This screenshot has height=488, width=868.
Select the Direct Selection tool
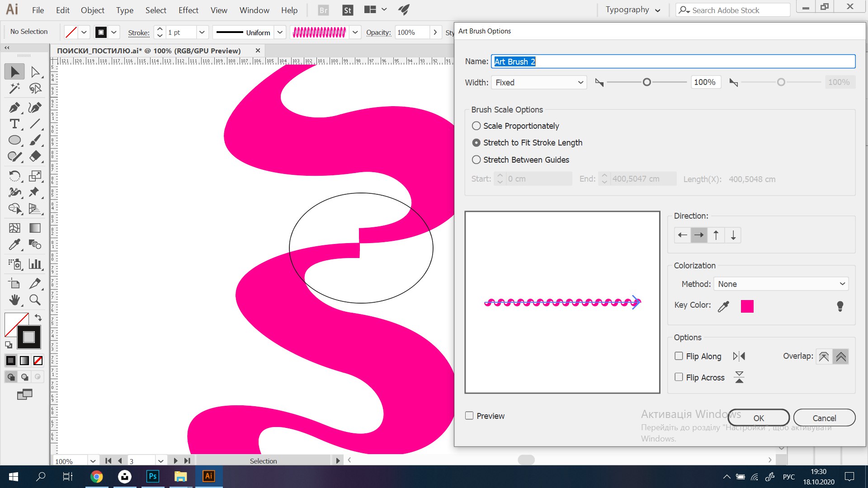click(x=35, y=72)
